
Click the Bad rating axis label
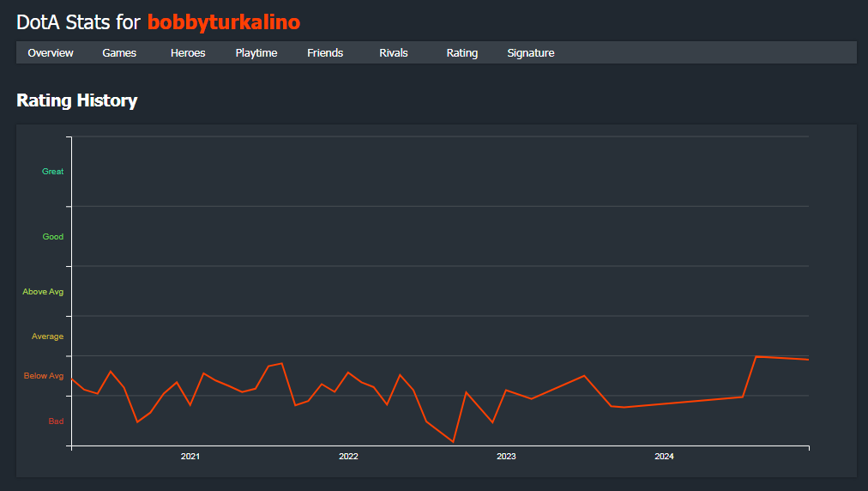[56, 421]
